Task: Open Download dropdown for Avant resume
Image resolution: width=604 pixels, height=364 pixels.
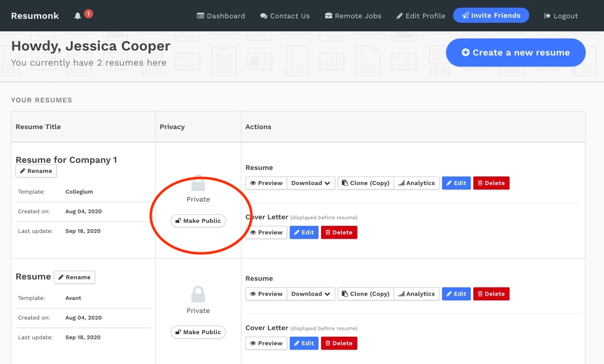Action: pos(311,294)
